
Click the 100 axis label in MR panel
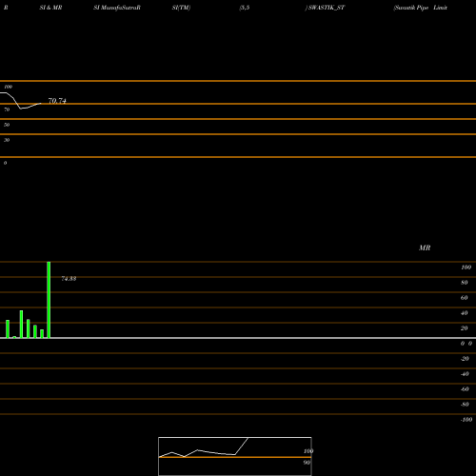466,268
